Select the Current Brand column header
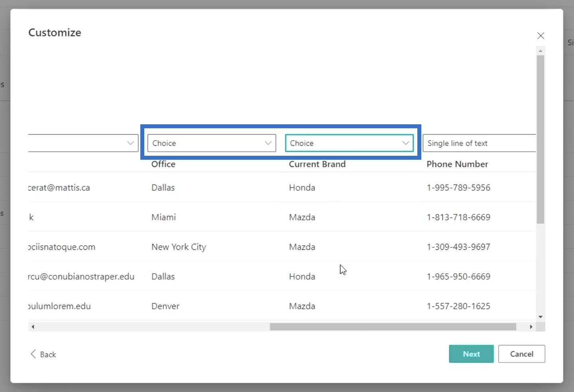This screenshot has height=392, width=574. (x=317, y=164)
